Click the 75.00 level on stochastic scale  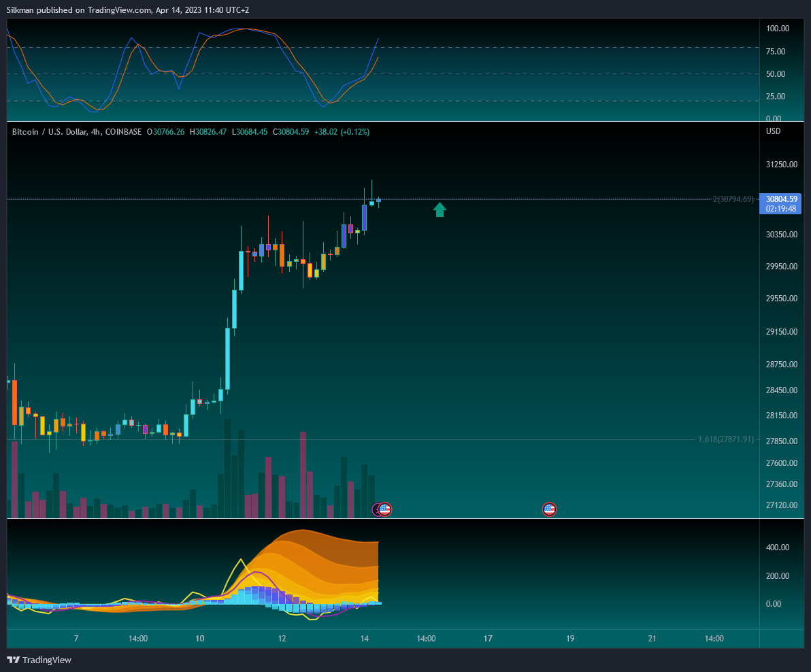coord(776,52)
